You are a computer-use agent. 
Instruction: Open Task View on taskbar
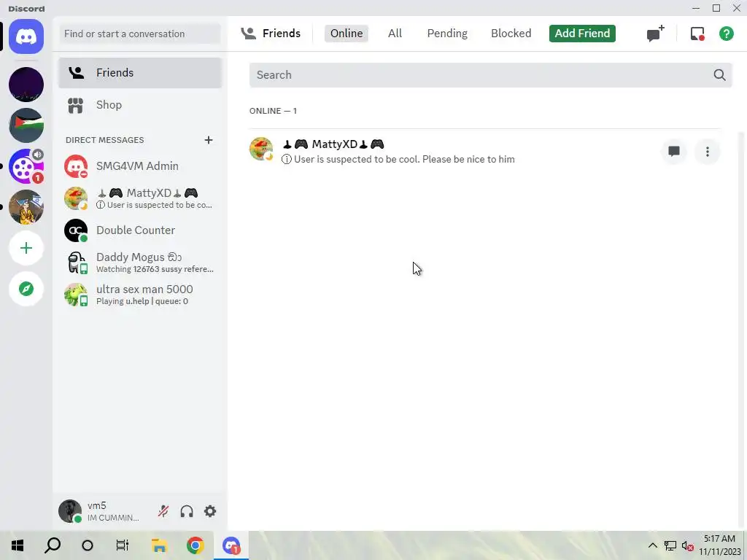pyautogui.click(x=123, y=545)
